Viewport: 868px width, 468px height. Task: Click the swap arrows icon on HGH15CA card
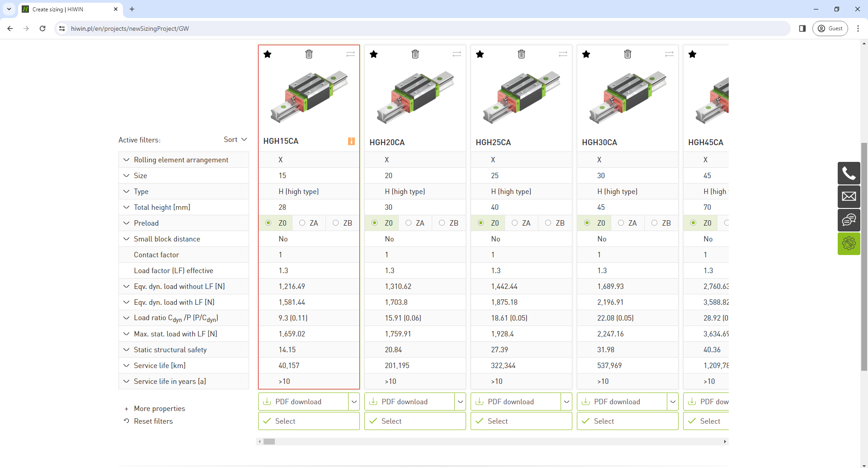(351, 54)
